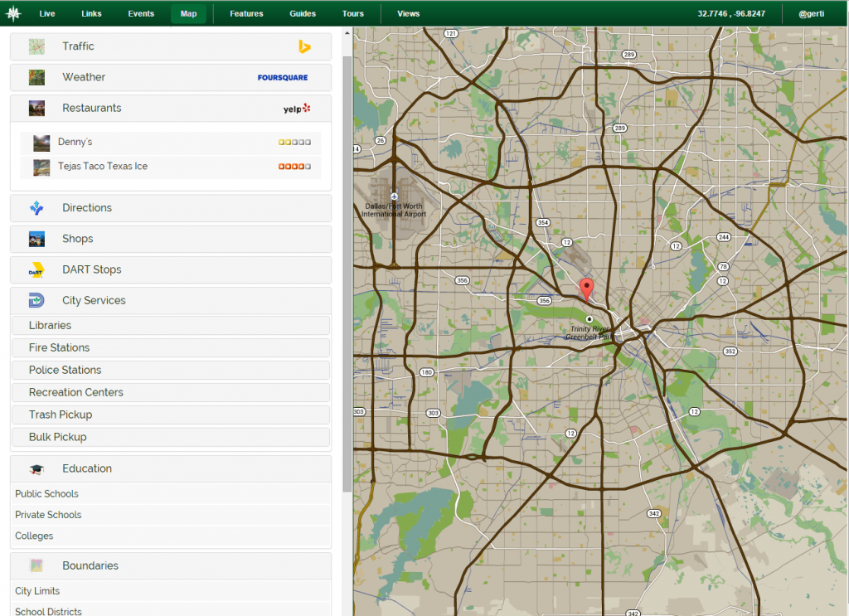
Task: Switch to the Live tab
Action: click(x=47, y=13)
